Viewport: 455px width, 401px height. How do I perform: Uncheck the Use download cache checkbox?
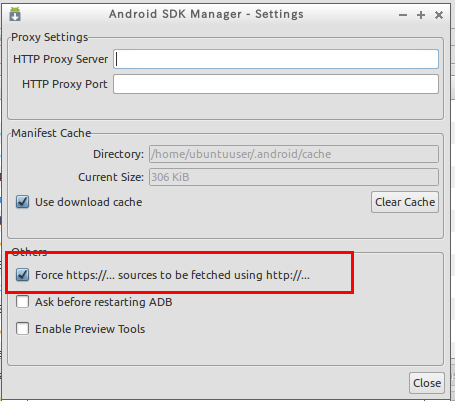click(22, 202)
